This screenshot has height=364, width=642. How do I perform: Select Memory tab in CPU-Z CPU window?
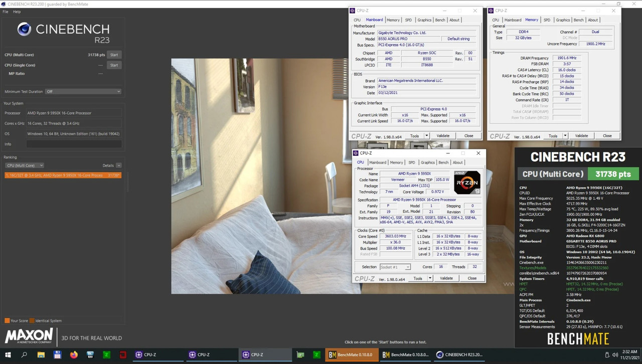coord(396,162)
